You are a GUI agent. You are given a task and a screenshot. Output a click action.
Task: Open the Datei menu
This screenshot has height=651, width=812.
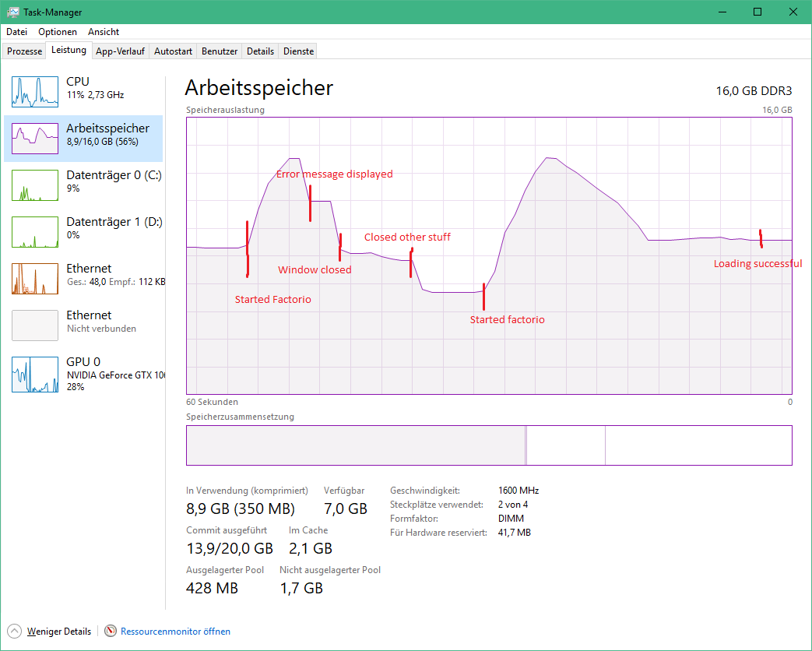[x=16, y=32]
